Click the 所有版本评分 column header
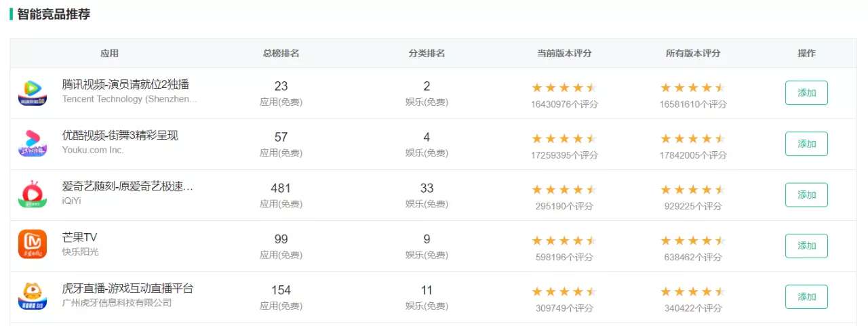868x326 pixels. point(693,53)
